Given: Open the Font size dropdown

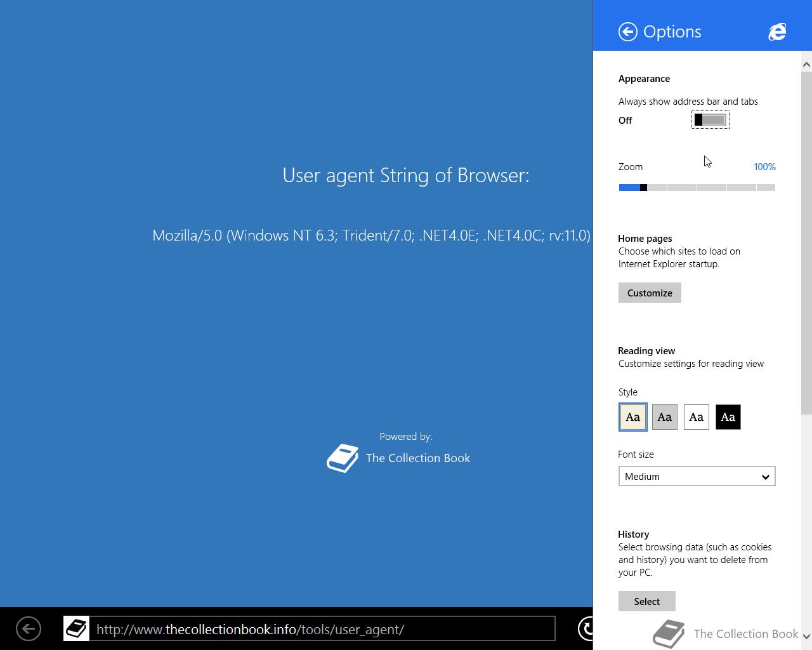Looking at the screenshot, I should tap(697, 476).
